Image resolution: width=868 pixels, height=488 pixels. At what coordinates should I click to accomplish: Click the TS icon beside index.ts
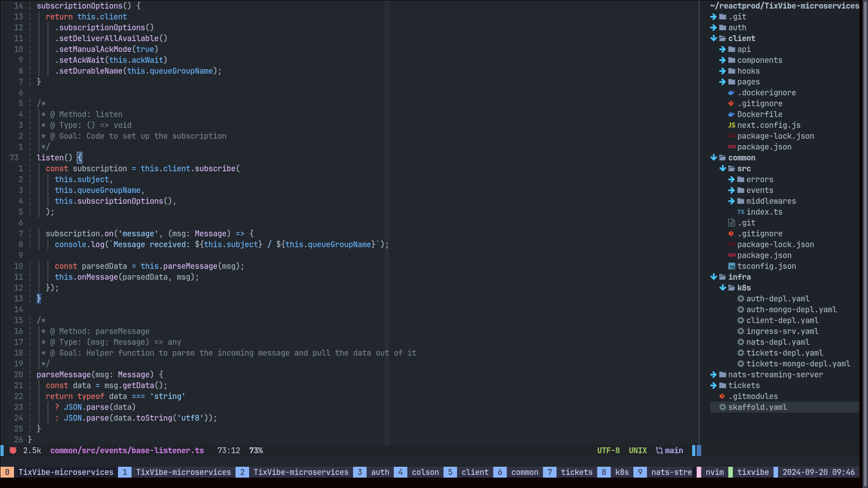741,212
